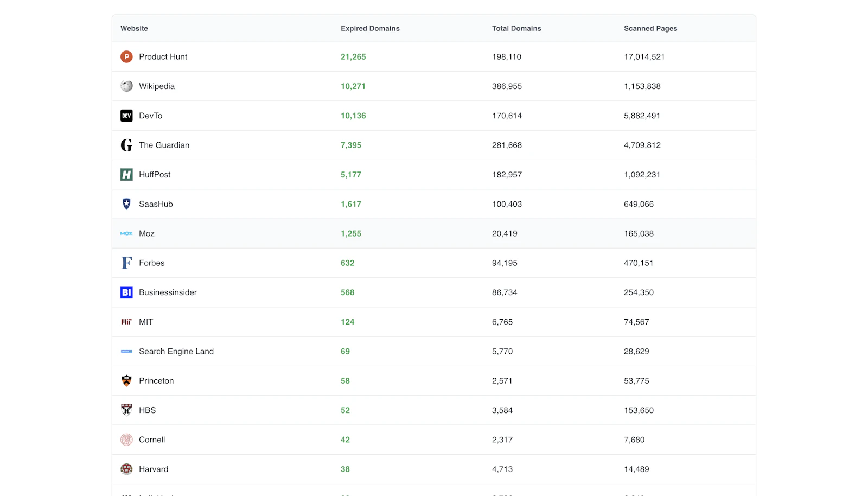This screenshot has height=496, width=868.
Task: Open the Product Hunt website row
Action: tap(434, 56)
